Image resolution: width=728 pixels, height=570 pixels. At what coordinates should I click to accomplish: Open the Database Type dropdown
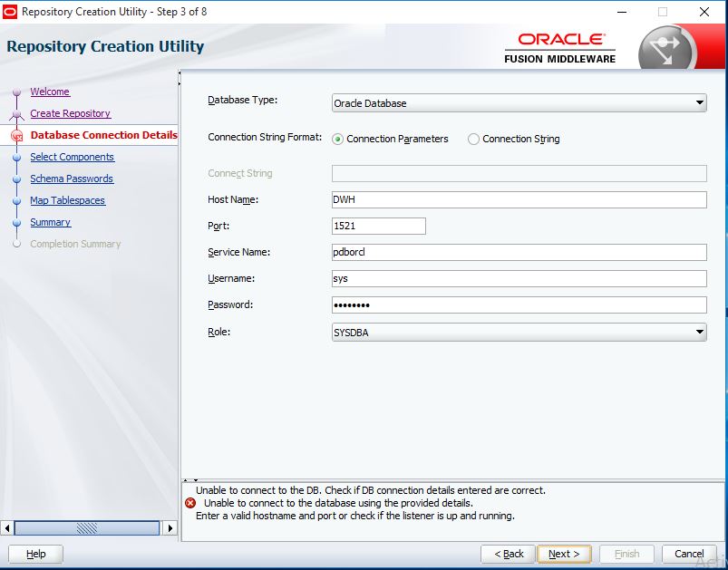click(x=699, y=103)
